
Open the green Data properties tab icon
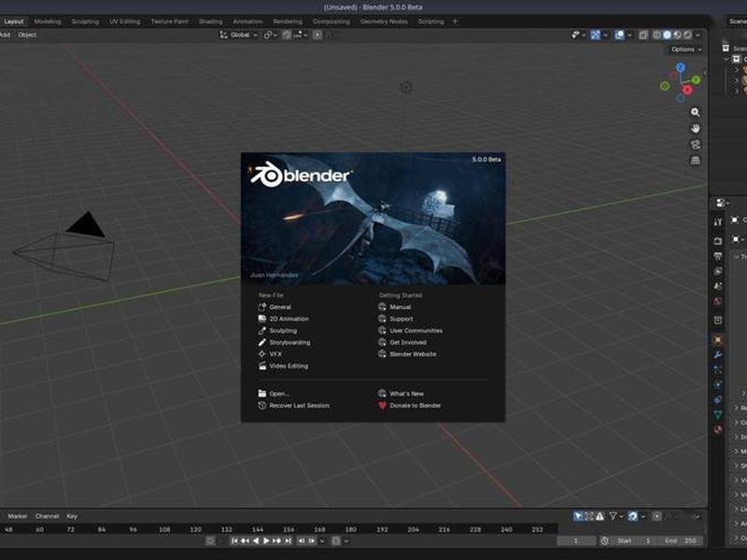click(718, 414)
